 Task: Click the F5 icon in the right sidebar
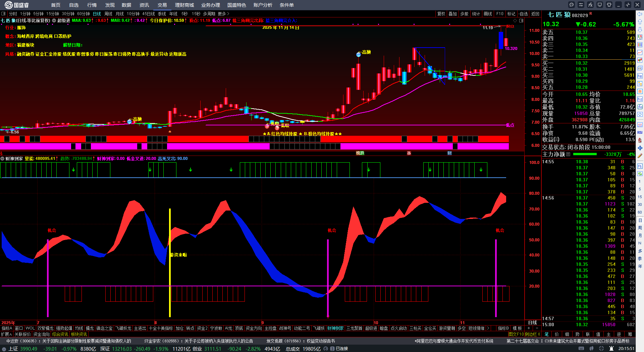[x=640, y=166]
